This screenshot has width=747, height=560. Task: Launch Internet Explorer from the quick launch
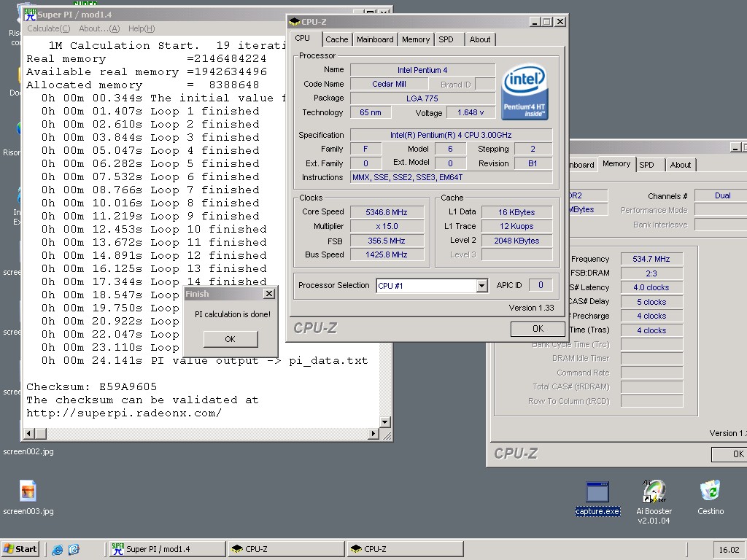(58, 550)
